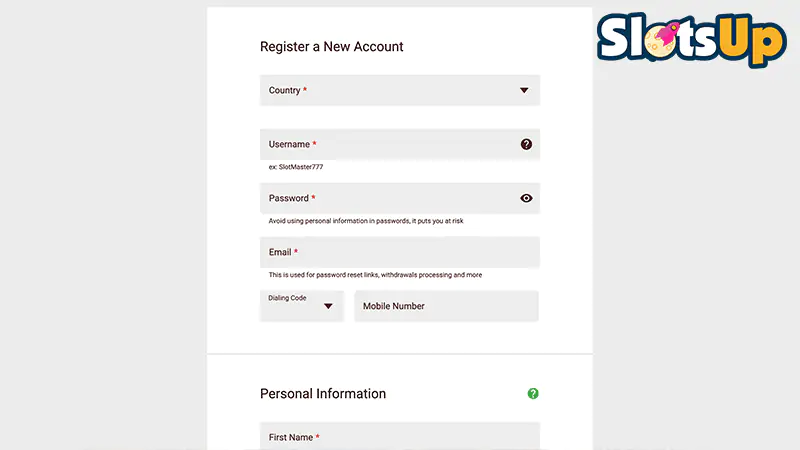Click the green Personal Information help icon
The height and width of the screenshot is (450, 800).
[x=533, y=393]
